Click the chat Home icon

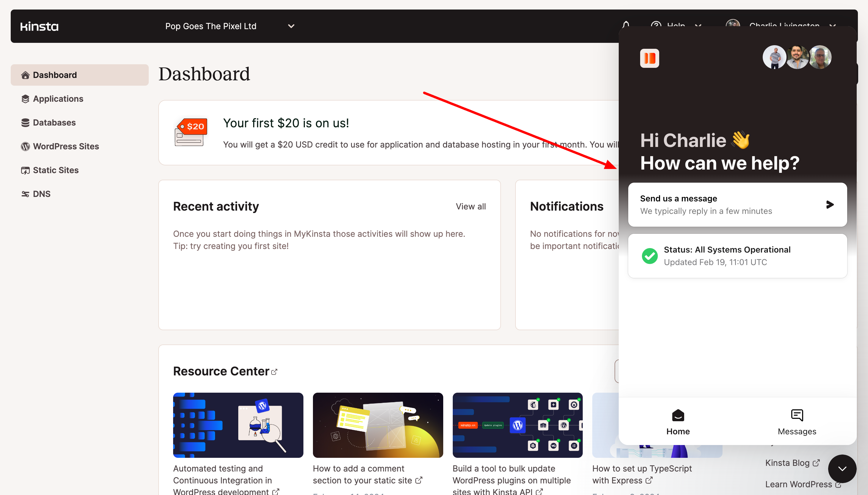coord(678,415)
